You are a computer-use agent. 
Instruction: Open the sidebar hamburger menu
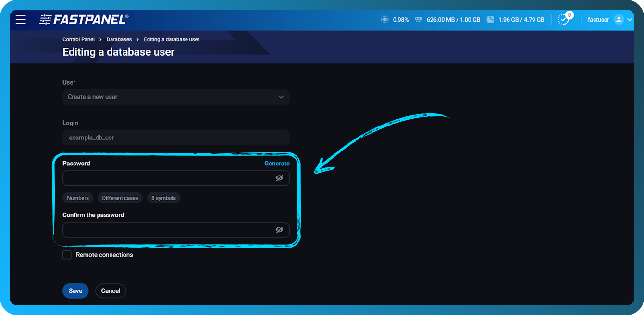20,19
